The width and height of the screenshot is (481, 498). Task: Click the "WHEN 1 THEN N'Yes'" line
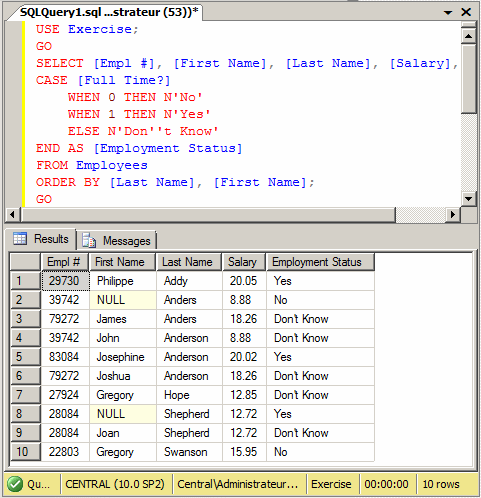point(139,114)
